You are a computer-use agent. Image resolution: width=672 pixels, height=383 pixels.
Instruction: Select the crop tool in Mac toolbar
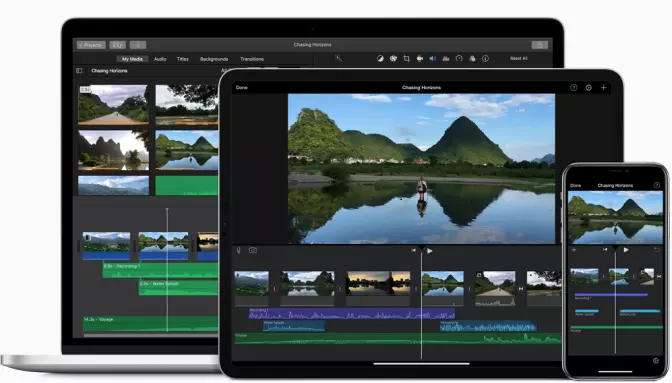(406, 59)
